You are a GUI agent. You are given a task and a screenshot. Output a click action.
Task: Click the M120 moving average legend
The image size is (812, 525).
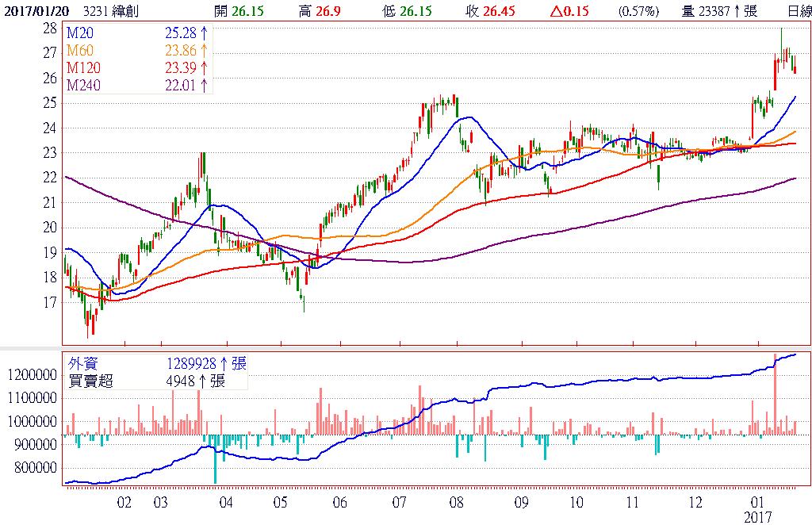pos(83,67)
